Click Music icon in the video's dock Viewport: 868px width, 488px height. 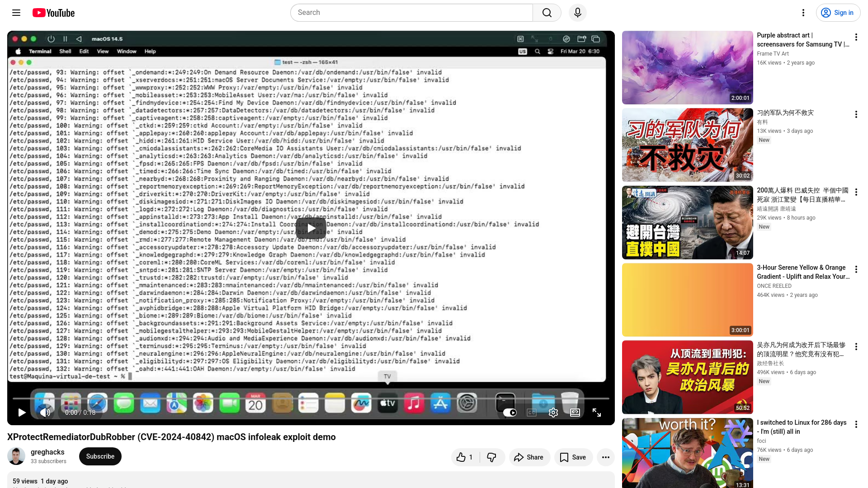pos(414,403)
